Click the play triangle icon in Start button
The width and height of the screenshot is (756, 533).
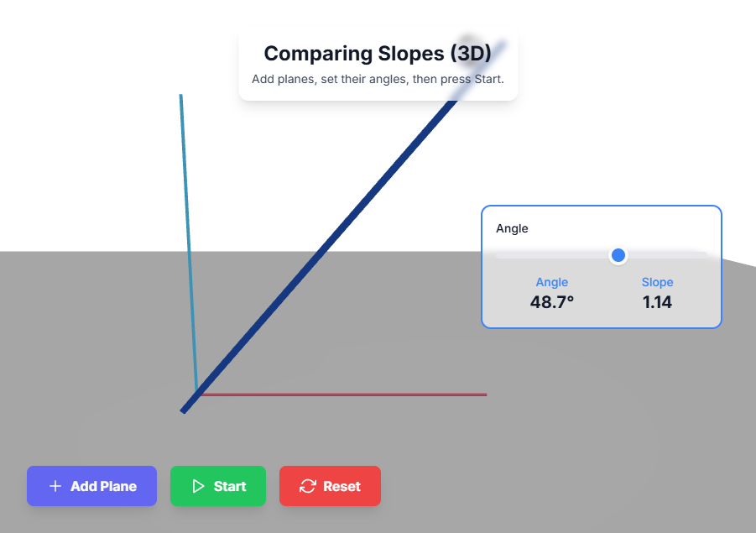coord(198,486)
